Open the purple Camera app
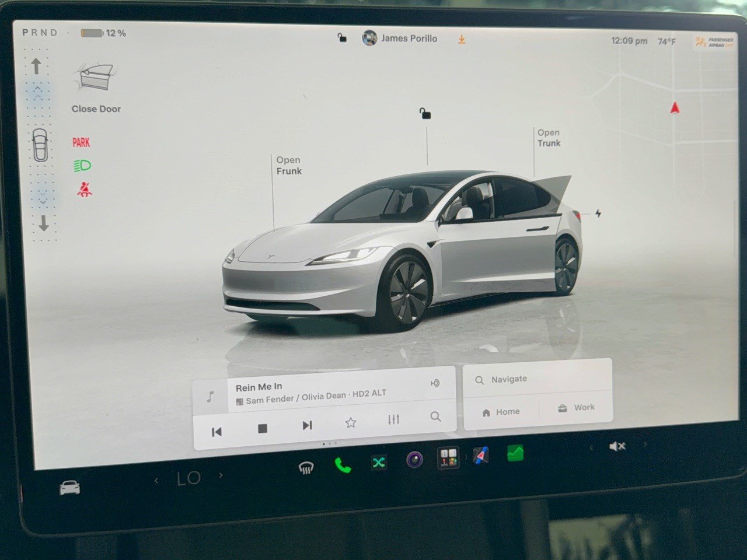 click(415, 460)
